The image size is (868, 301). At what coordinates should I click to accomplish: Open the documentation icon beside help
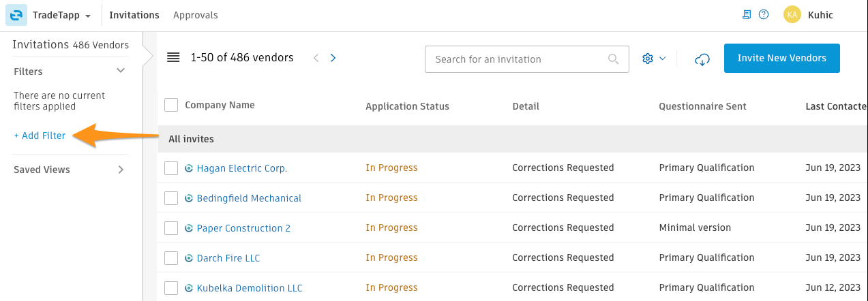747,14
